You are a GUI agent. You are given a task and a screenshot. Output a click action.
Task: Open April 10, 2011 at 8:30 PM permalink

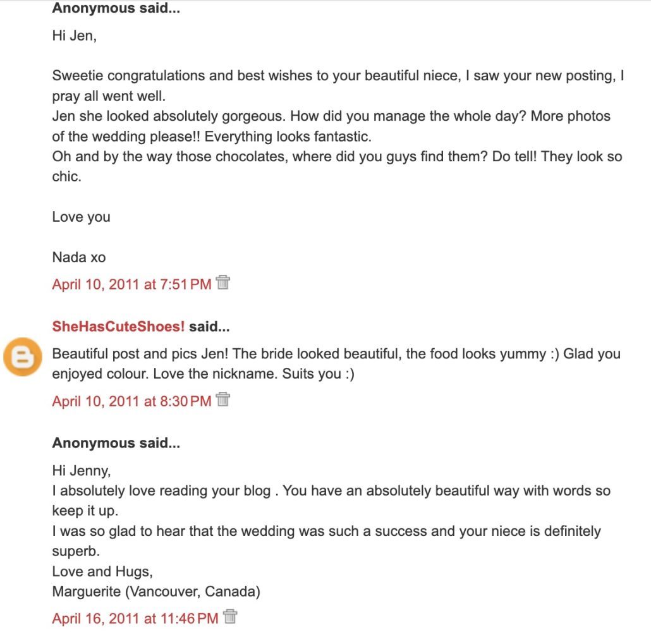pos(131,401)
